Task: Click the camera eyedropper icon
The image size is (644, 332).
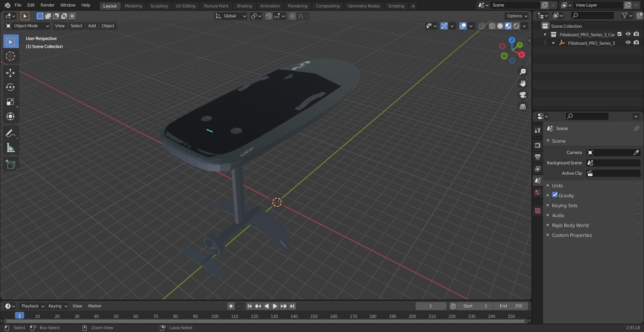Action: click(x=636, y=153)
